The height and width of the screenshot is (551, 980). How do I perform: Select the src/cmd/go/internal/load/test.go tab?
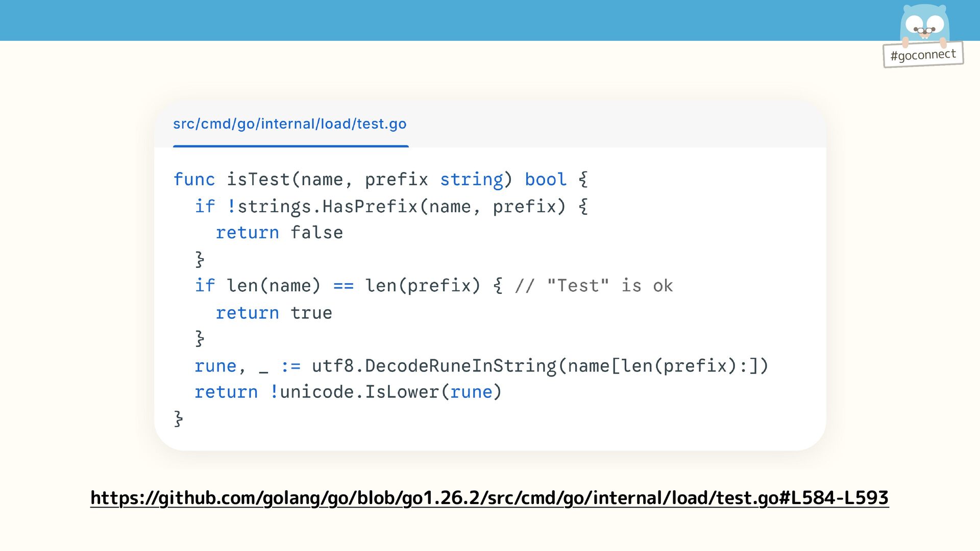click(x=289, y=124)
